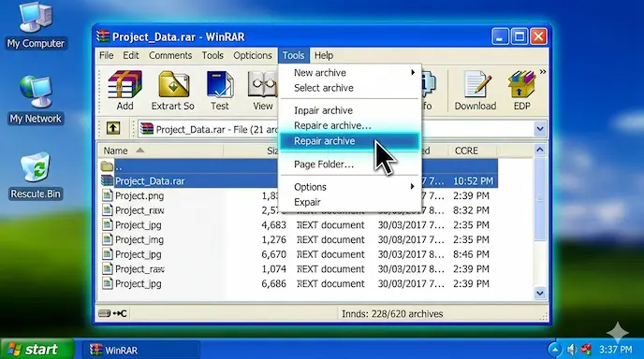Click the Test toolbar icon
The height and width of the screenshot is (359, 644).
pos(220,84)
